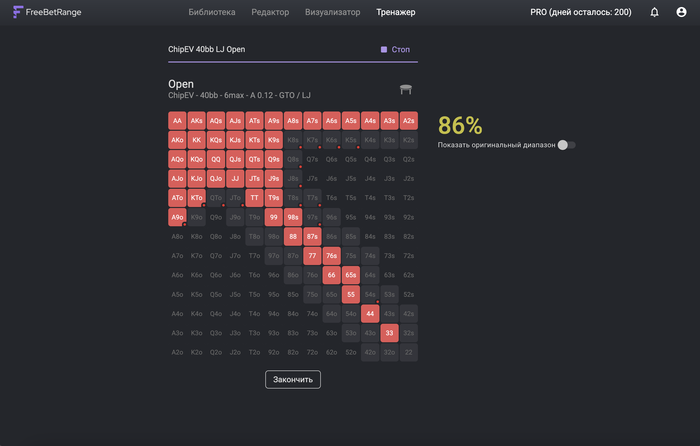The height and width of the screenshot is (446, 700).
Task: Select the A9o hand cell
Action: [177, 217]
